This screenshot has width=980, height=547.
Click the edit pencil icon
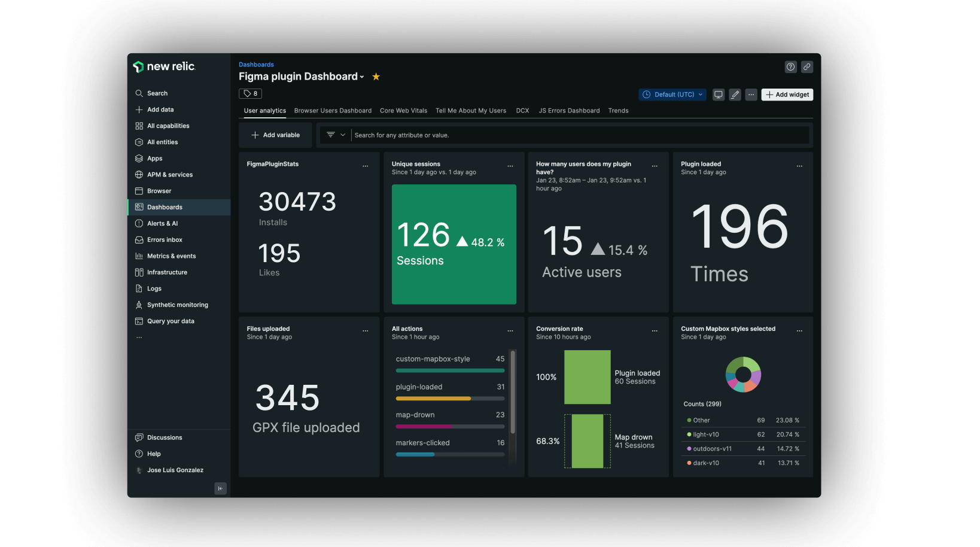point(735,95)
